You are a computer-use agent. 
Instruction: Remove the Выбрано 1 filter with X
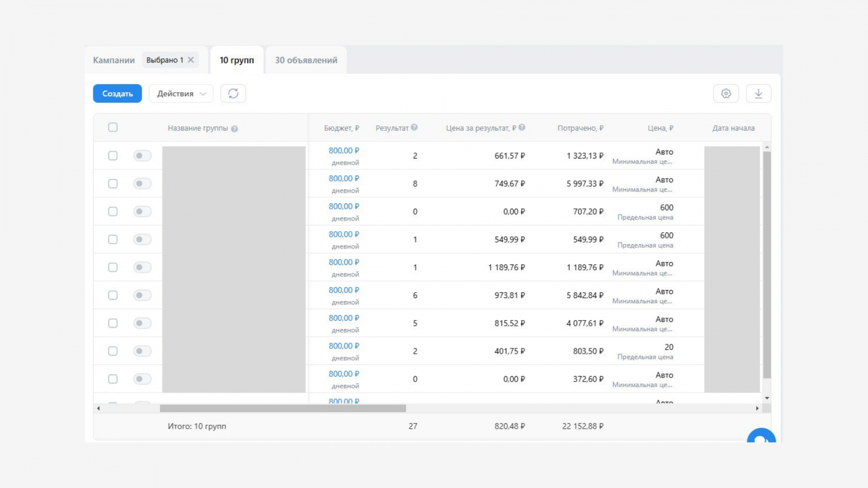191,60
